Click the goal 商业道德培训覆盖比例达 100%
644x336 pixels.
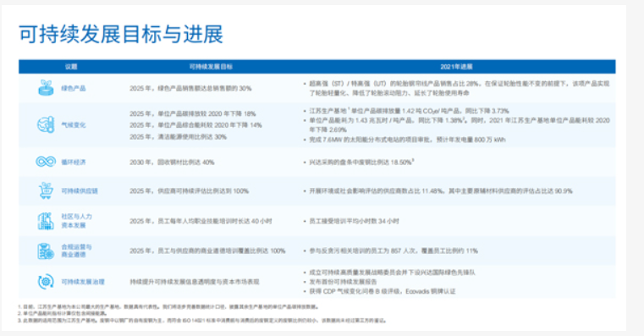point(207,251)
